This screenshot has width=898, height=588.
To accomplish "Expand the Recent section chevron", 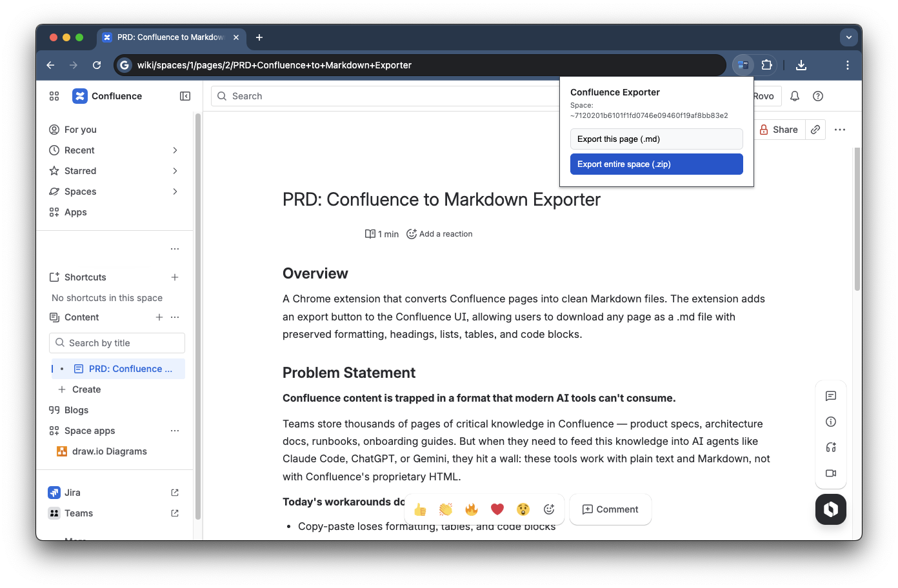I will click(x=175, y=150).
